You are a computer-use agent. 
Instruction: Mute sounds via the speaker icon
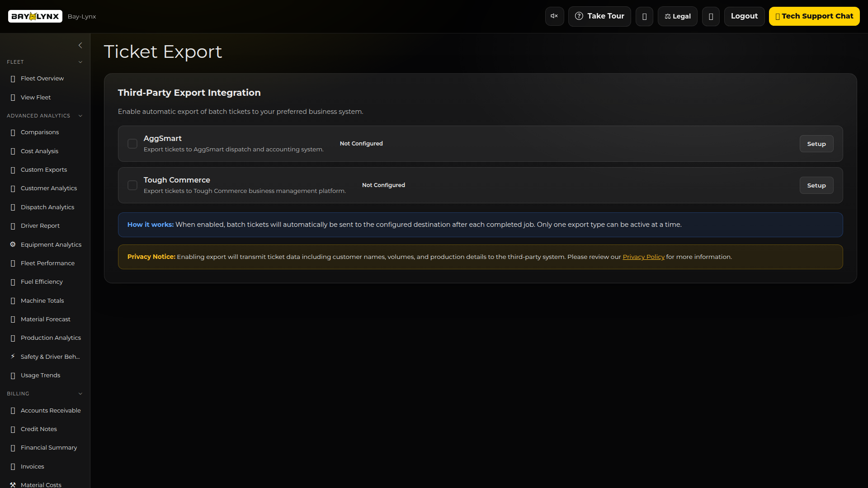554,16
